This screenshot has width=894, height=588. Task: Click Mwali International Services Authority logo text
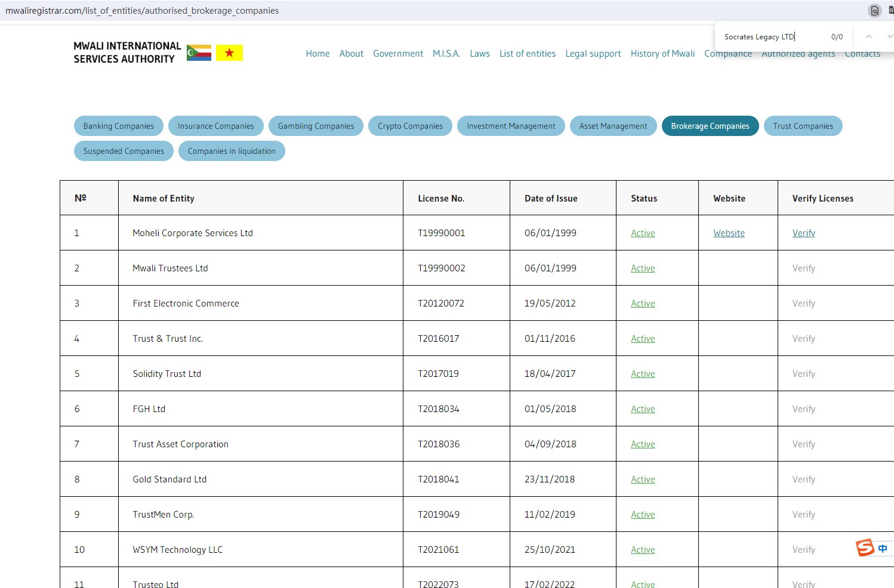[x=127, y=52]
